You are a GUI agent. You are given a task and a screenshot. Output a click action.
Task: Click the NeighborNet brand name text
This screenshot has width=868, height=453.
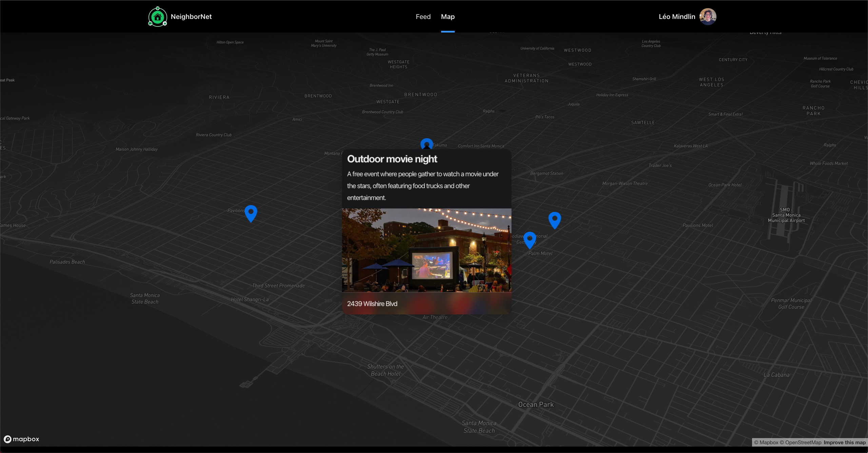(x=191, y=17)
